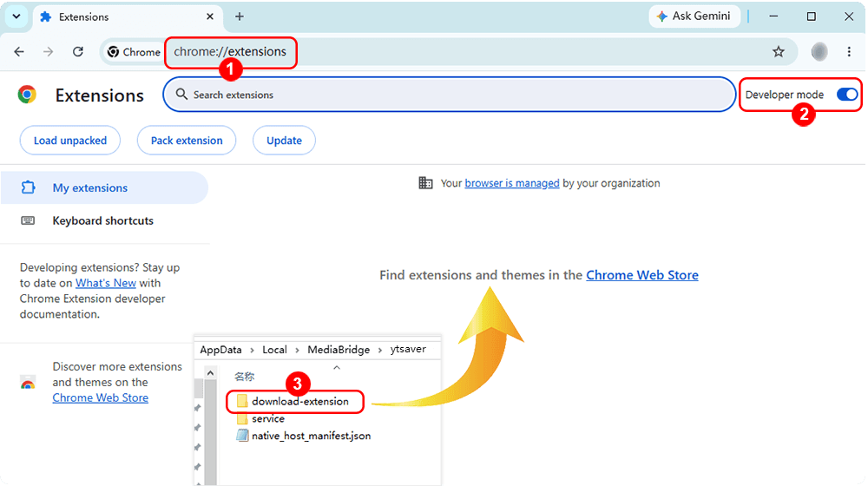This screenshot has height=486, width=868.
Task: Expand chevron after Local breadcrumb
Action: tap(297, 351)
